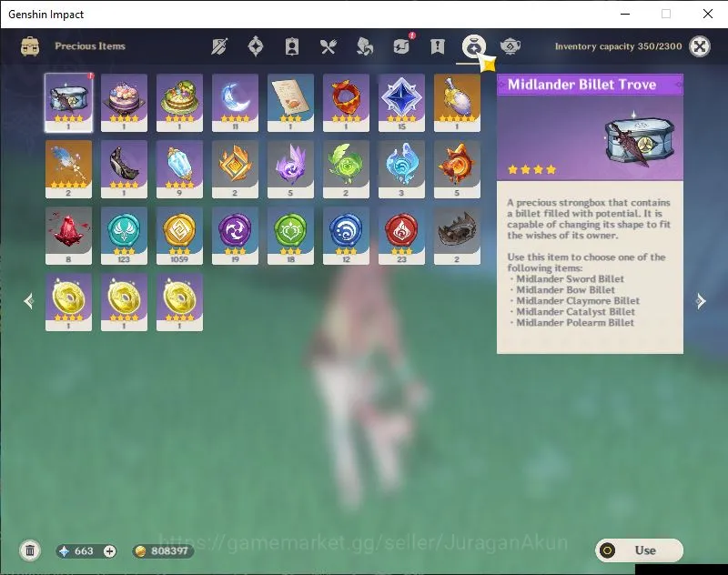Select the Anemo Sigil with count 123
Viewport: 728px width, 575px height.
click(124, 236)
